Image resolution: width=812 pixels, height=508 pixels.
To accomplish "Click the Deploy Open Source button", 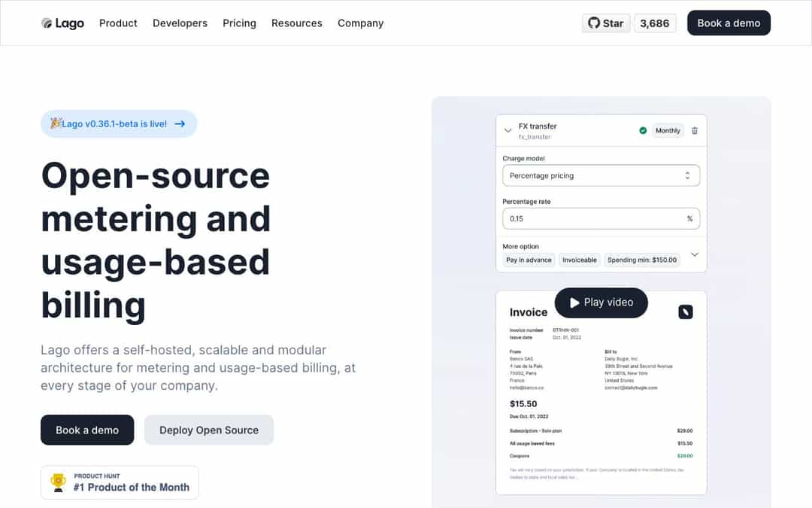I will 209,430.
